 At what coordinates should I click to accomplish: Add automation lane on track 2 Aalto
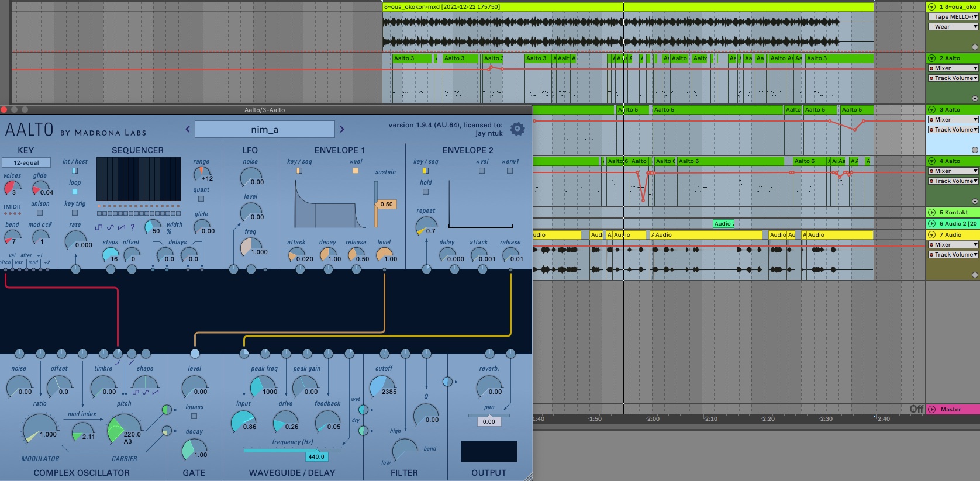coord(975,98)
